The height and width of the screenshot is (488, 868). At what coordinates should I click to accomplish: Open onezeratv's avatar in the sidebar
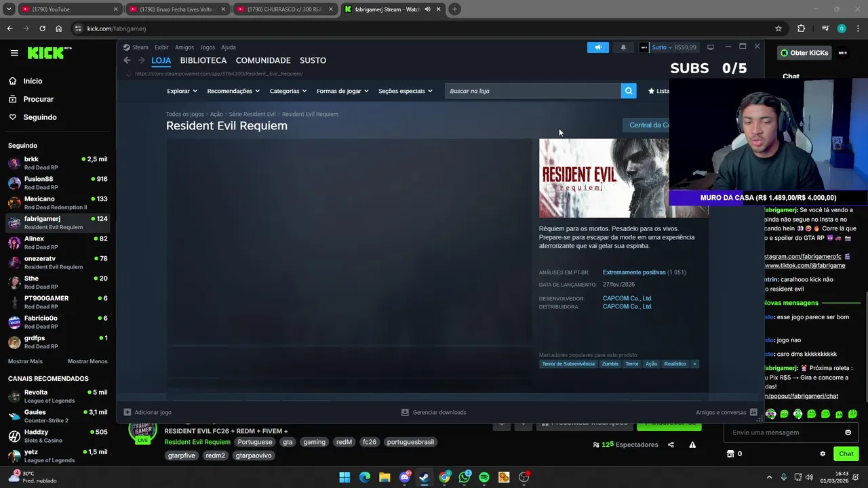pos(14,262)
